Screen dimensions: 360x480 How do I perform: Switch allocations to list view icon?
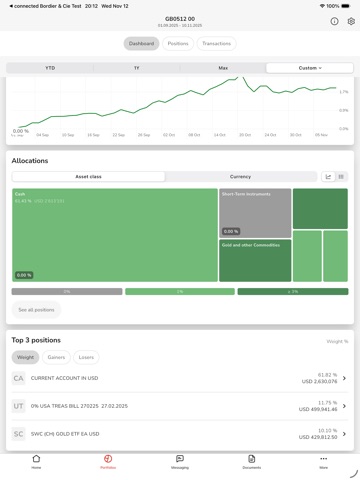point(341,177)
